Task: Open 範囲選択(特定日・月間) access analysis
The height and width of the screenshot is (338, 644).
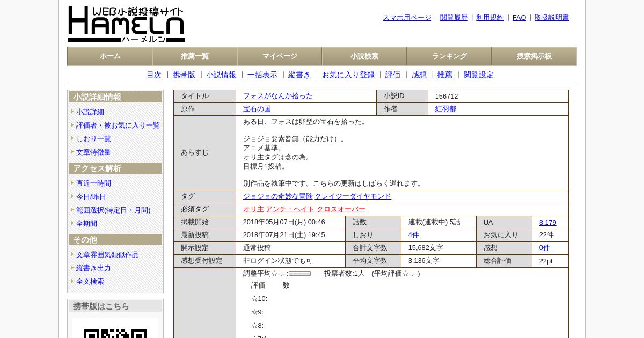Action: coord(113,210)
